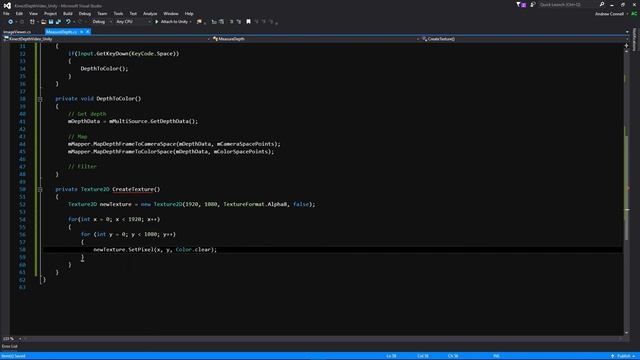Click the Quick Launch magnifier icon
This screenshot has height=360, width=640.
coord(602,4)
